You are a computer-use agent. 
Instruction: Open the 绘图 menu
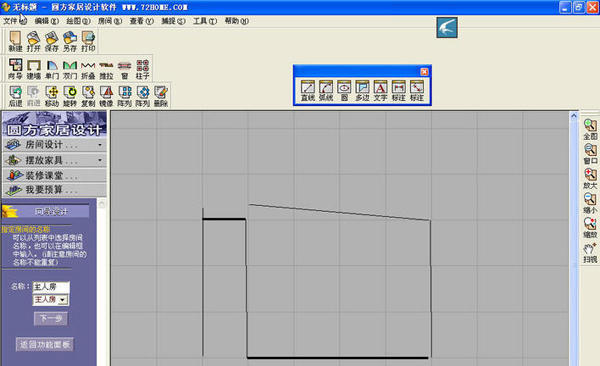(78, 21)
